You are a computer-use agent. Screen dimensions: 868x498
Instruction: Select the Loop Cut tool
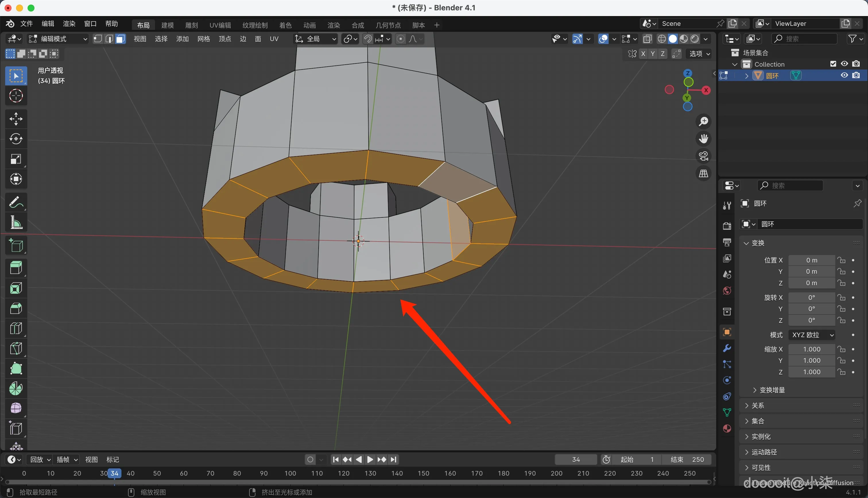[x=16, y=328]
